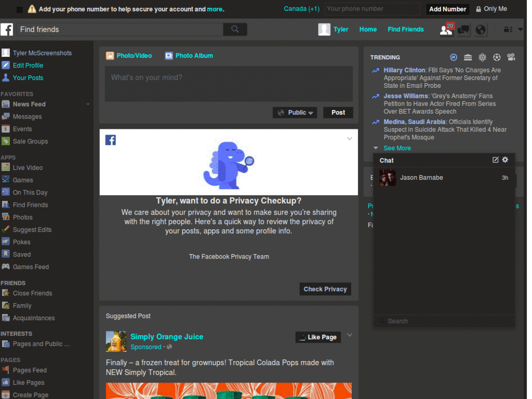This screenshot has width=532, height=399.
Task: Click the Add Number button
Action: click(x=447, y=9)
